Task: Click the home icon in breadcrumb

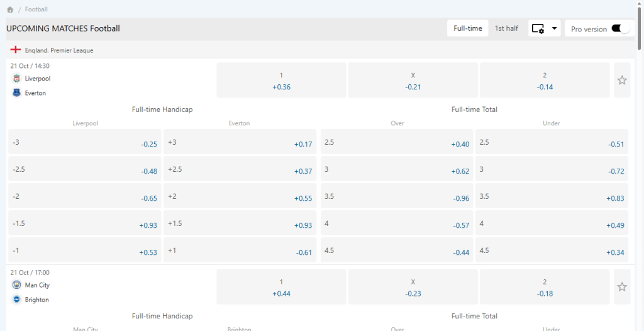Action: 10,9
